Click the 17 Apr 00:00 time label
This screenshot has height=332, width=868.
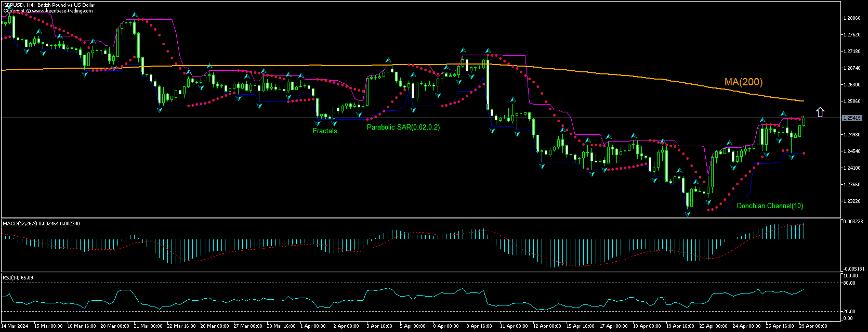point(614,326)
